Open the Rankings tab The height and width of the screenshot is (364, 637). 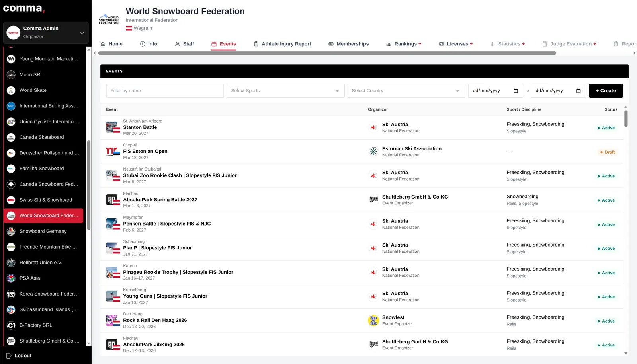pos(403,44)
